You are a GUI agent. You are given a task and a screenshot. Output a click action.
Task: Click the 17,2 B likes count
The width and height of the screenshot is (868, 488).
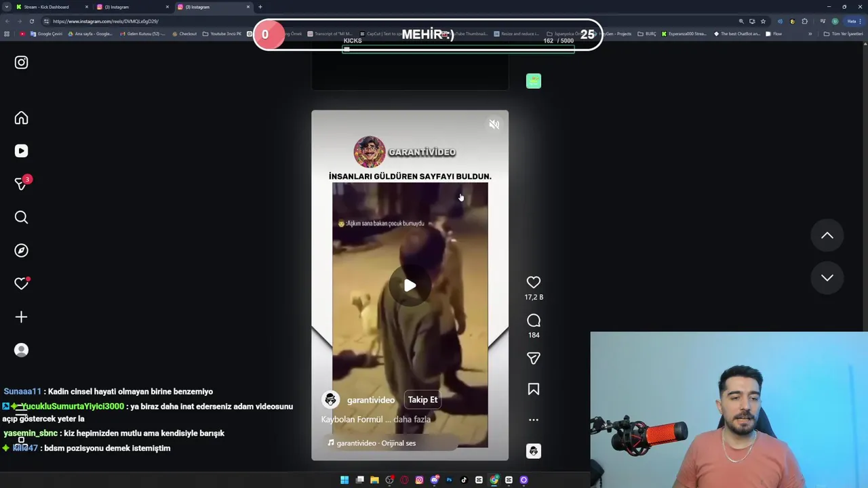click(x=534, y=297)
